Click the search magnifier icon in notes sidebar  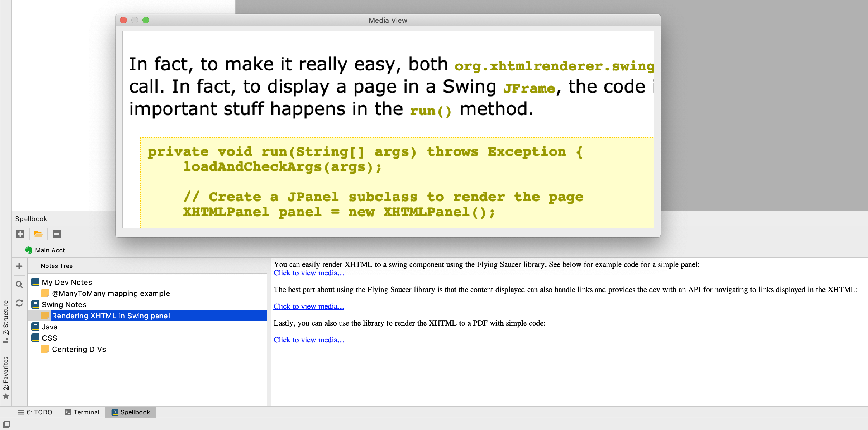click(x=19, y=285)
